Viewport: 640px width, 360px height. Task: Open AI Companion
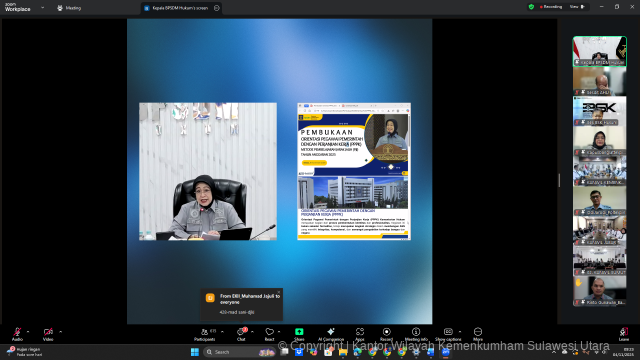click(331, 334)
